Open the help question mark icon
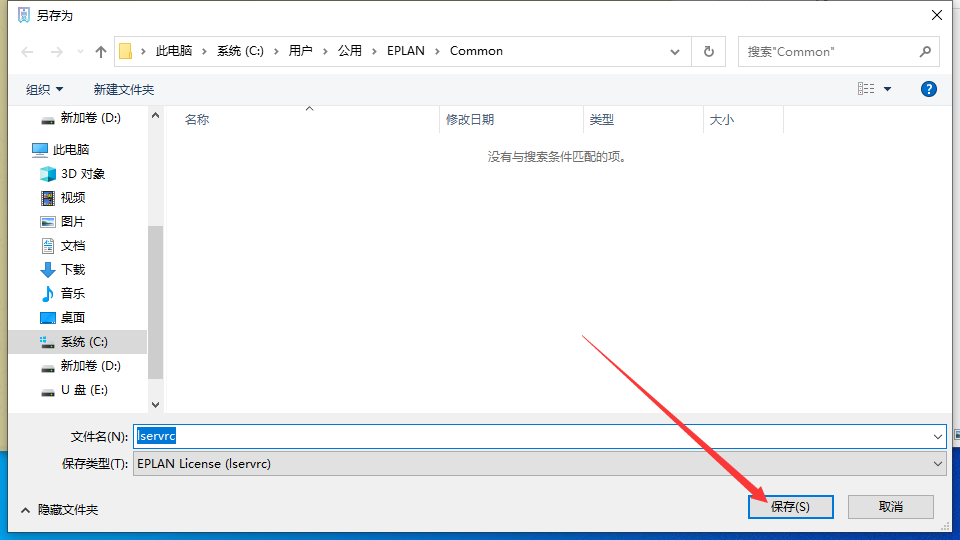This screenshot has height=540, width=960. (x=928, y=89)
